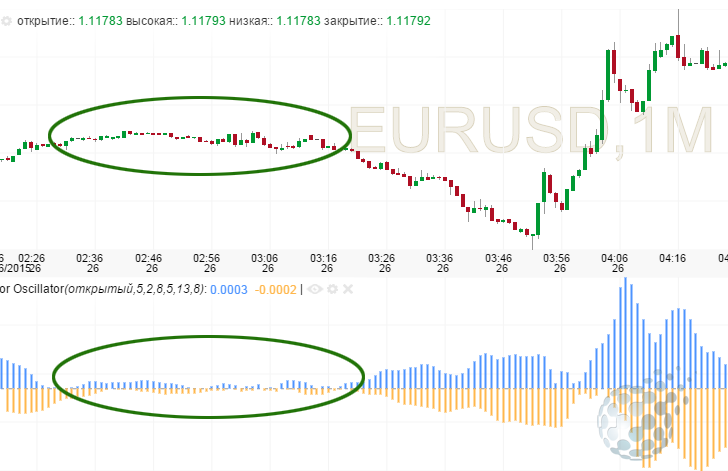Screen dimensions: 728x471
Task: Select the 03:16 time axis label
Action: (325, 258)
